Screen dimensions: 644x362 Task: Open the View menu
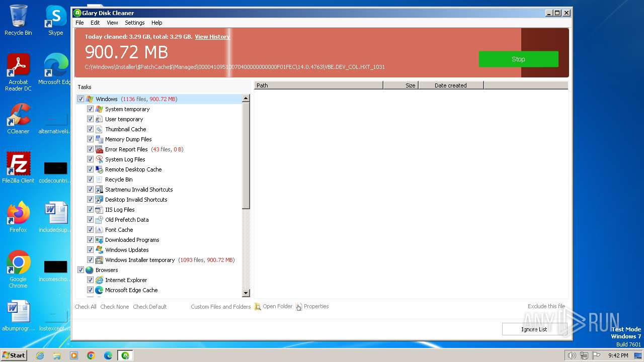click(x=112, y=23)
